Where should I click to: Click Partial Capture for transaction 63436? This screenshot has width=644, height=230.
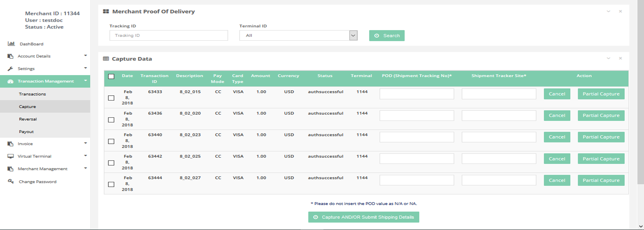tap(601, 116)
